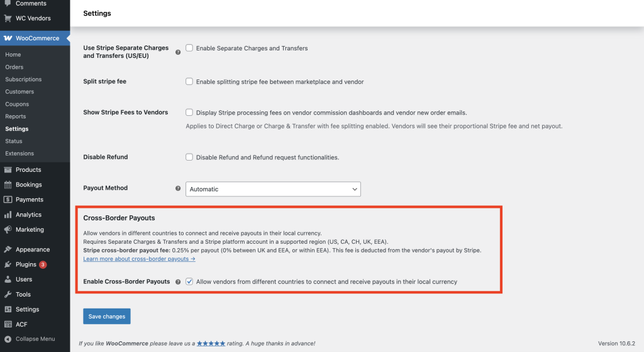Image resolution: width=644 pixels, height=352 pixels.
Task: Click the Bookings calendar icon
Action: pyautogui.click(x=8, y=185)
